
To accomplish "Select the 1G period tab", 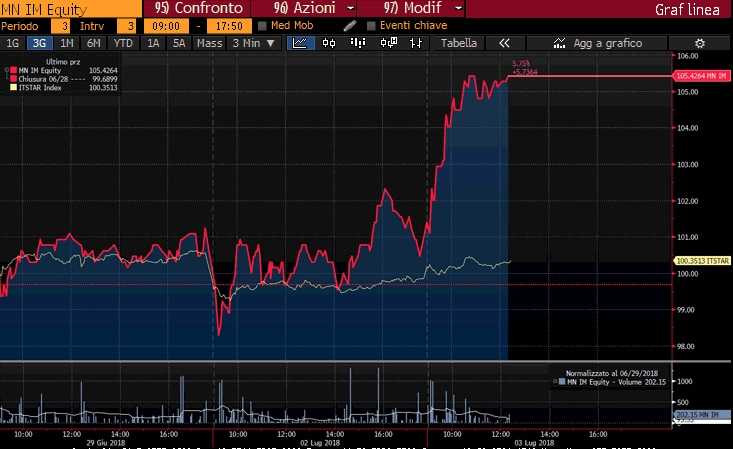I will click(x=13, y=43).
